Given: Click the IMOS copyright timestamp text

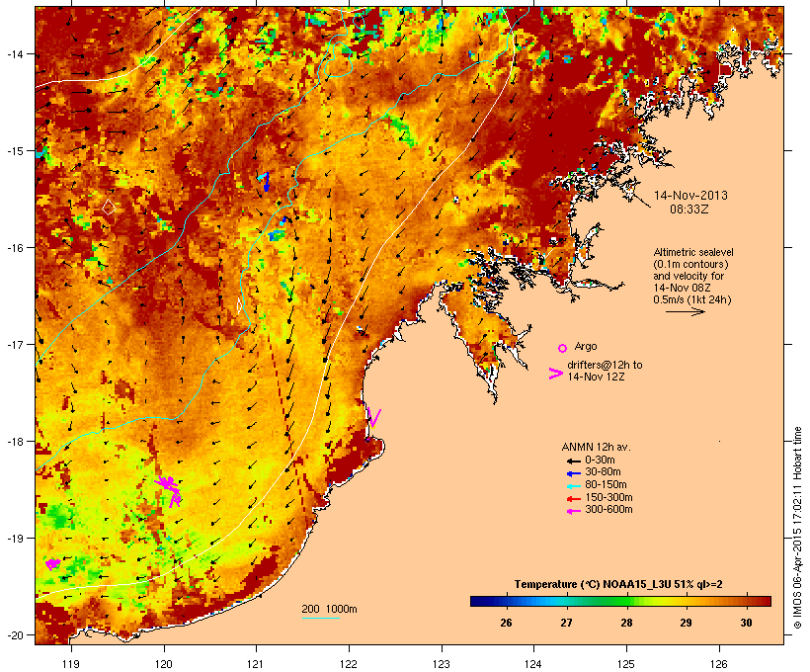Looking at the screenshot, I should click(798, 528).
